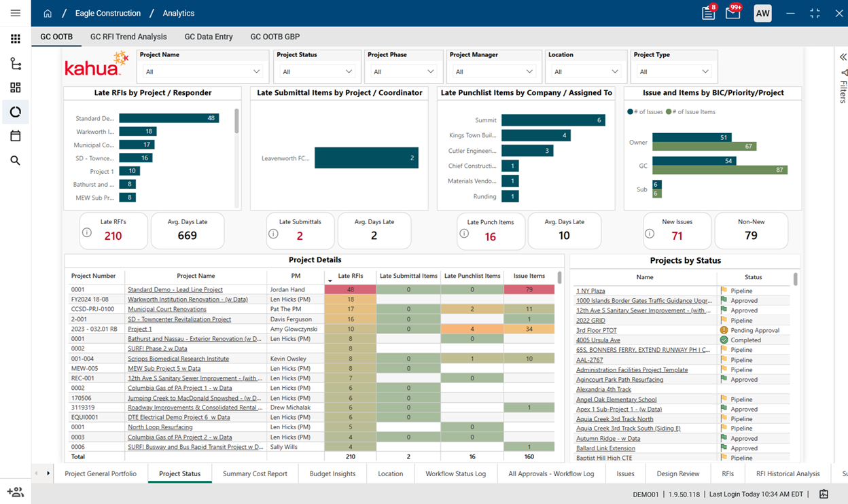Open the hamburger navigation menu
Image resolution: width=848 pixels, height=504 pixels.
pyautogui.click(x=15, y=13)
